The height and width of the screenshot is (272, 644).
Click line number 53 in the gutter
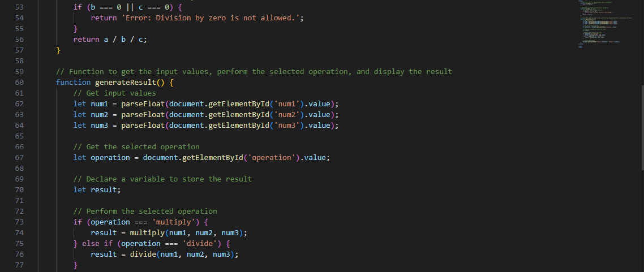point(19,7)
